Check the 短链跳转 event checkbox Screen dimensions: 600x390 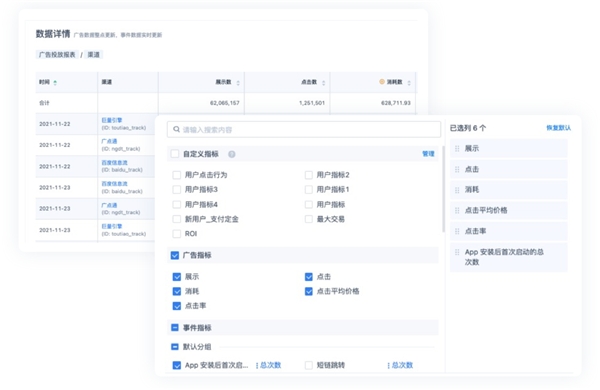309,365
